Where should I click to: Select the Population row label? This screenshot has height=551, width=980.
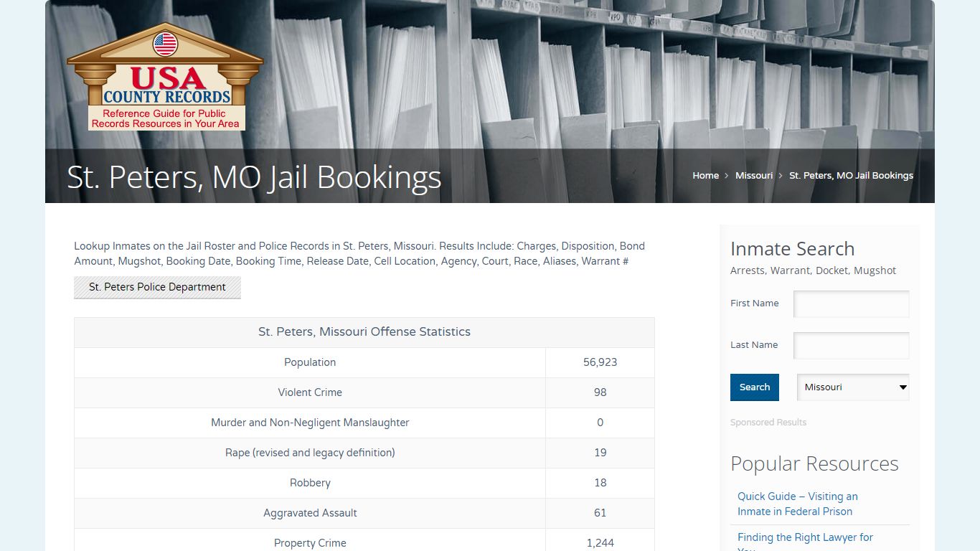tap(310, 362)
